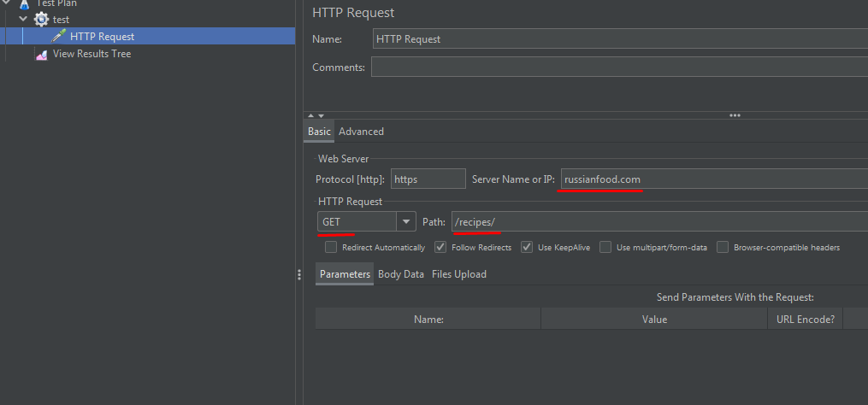Click the test thread group gear icon

click(x=42, y=20)
